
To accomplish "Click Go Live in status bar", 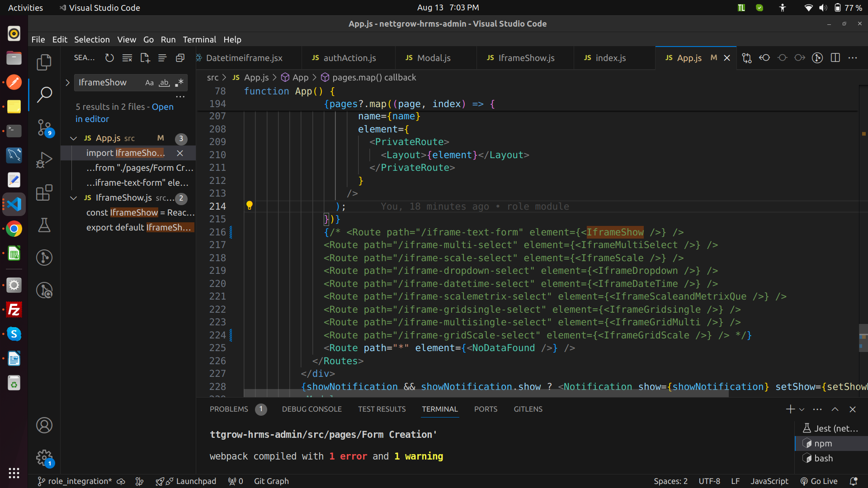I will click(819, 481).
